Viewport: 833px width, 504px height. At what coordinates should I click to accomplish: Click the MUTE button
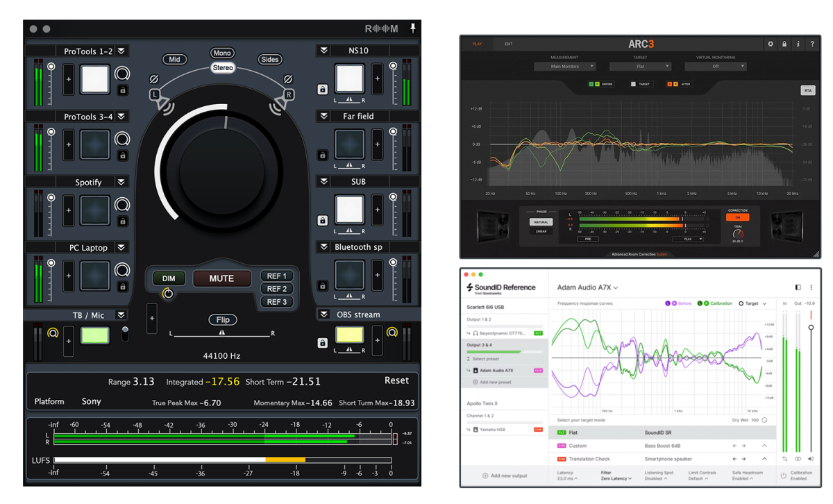(x=221, y=278)
